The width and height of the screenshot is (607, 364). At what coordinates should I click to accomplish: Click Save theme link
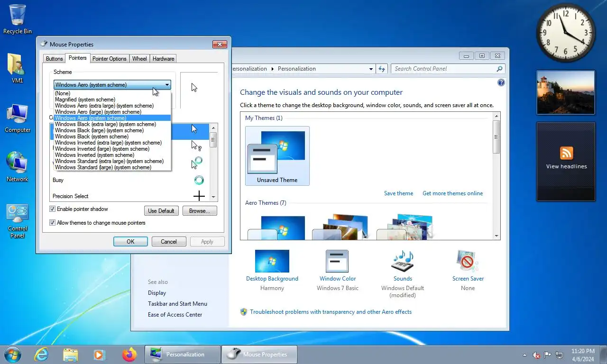[398, 193]
